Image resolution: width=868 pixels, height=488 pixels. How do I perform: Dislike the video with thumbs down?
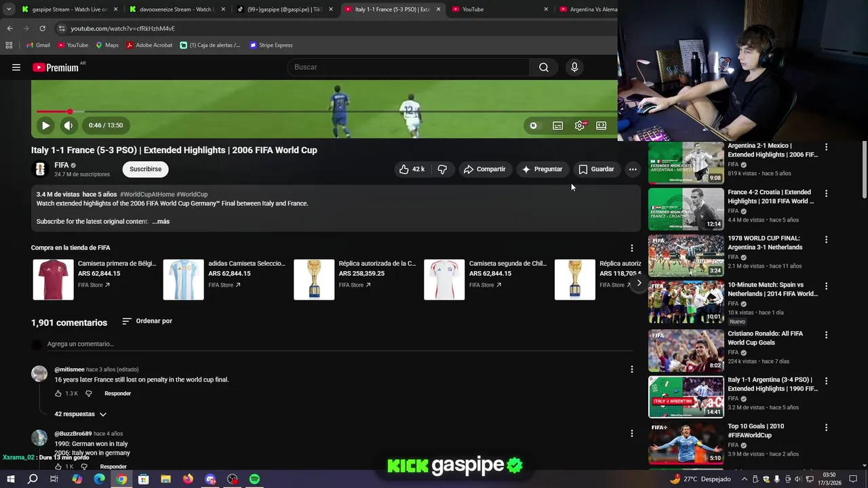442,169
